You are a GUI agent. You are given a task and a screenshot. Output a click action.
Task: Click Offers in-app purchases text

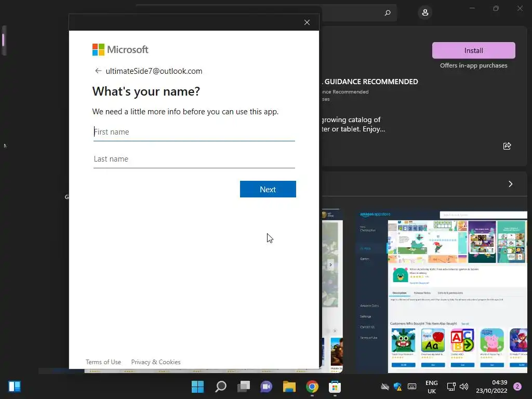click(474, 65)
